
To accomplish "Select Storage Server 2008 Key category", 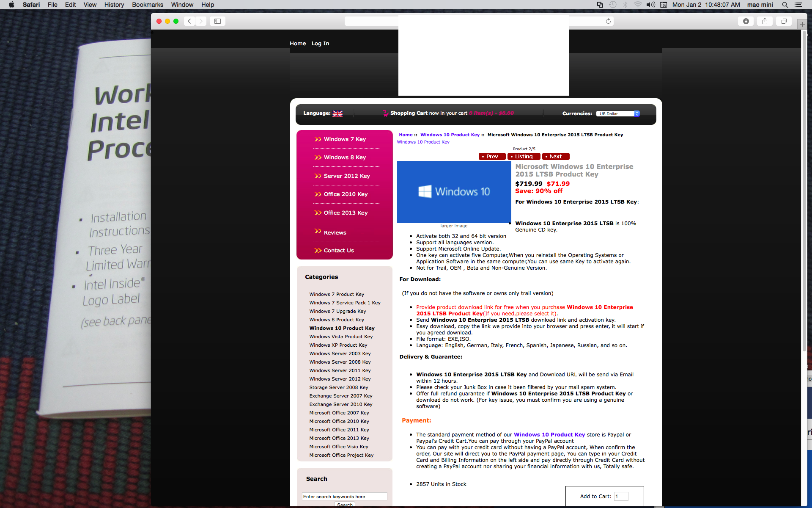I will 339,387.
